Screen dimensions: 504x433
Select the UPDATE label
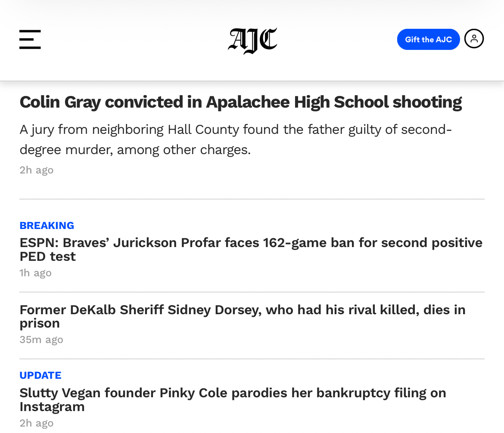[x=40, y=375]
